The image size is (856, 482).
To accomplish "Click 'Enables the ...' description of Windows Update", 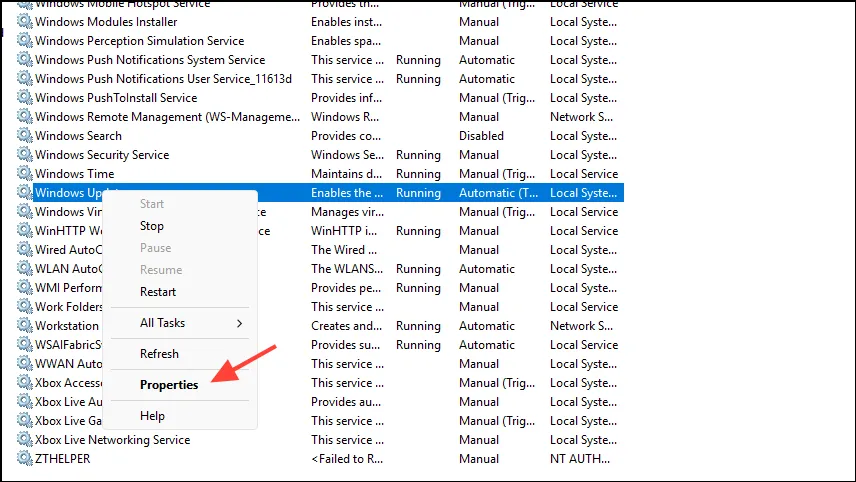I will (347, 193).
